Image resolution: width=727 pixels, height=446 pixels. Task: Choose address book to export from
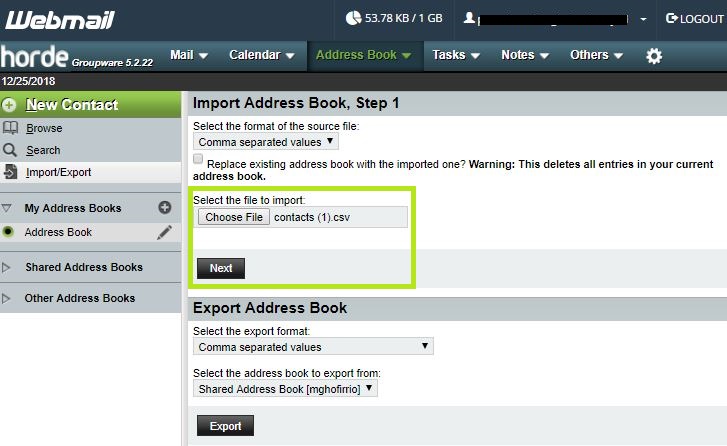point(285,388)
